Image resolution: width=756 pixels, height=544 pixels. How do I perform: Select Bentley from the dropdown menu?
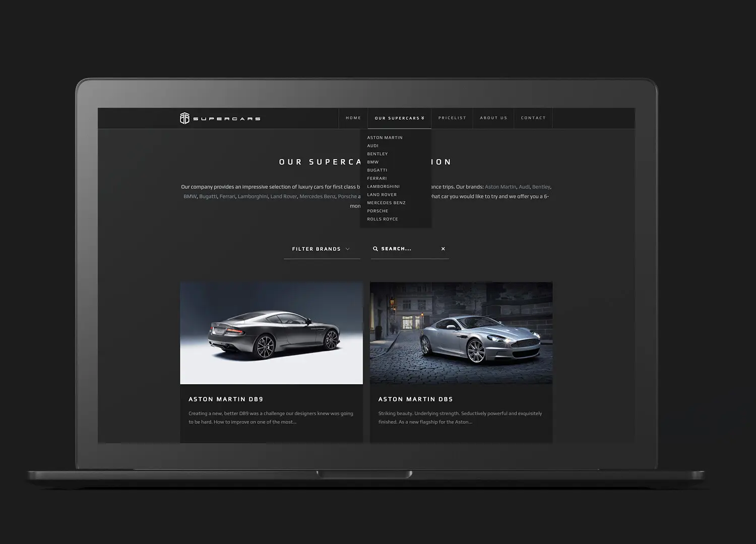pyautogui.click(x=377, y=154)
